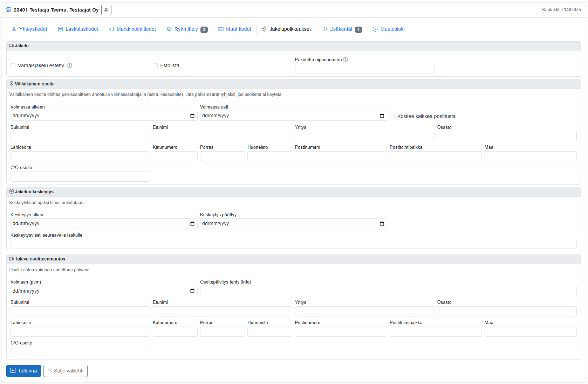Click Sukunimi field in Väliaikainen osoite
Viewport: 588px width, 384px height.
(80, 136)
